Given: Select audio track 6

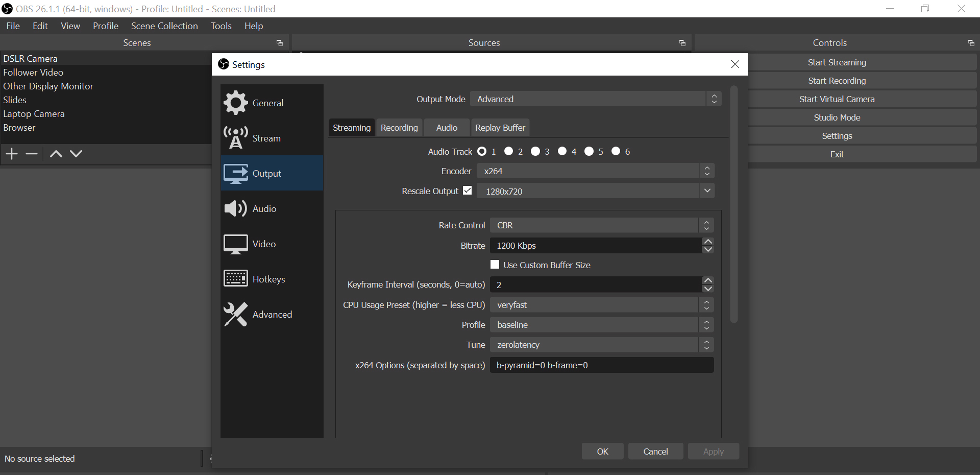Looking at the screenshot, I should pos(616,151).
